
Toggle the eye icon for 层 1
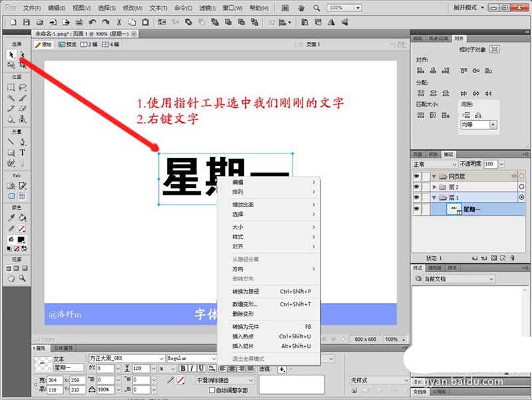(x=417, y=197)
